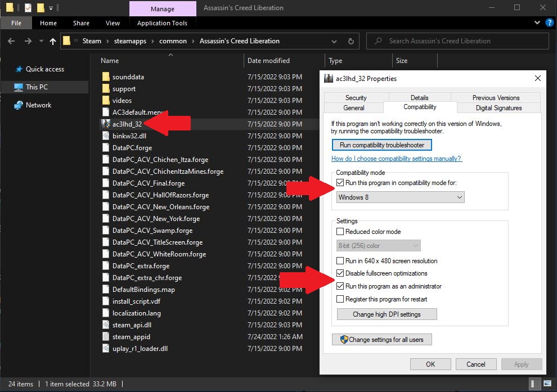
Task: Open 'How do I choose compatibility settings manually?' link
Action: pyautogui.click(x=397, y=159)
